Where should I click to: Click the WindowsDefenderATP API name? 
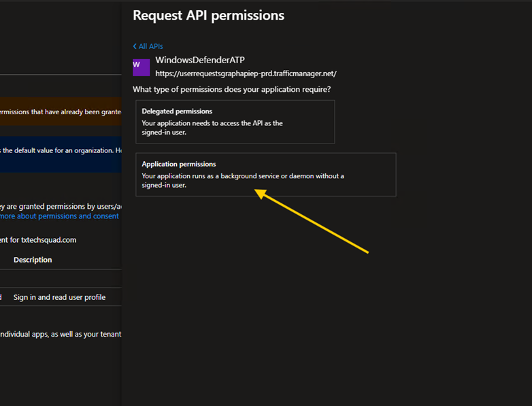point(199,61)
